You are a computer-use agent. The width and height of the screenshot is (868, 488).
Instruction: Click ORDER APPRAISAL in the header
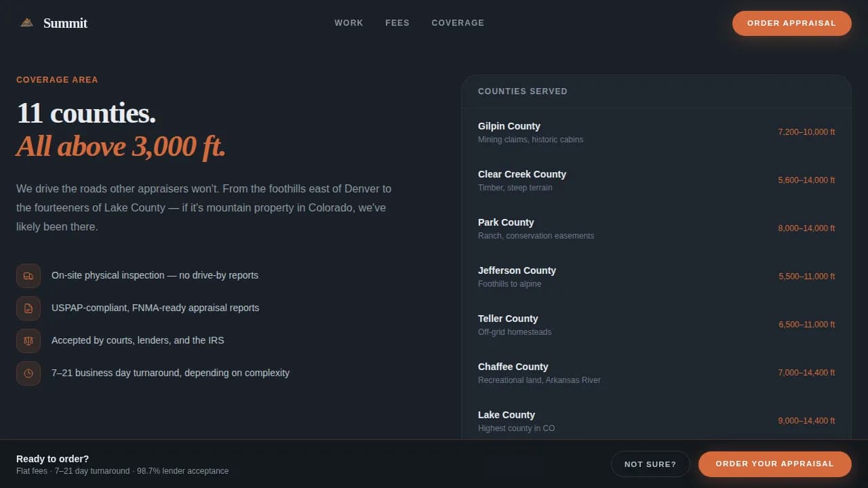(791, 22)
